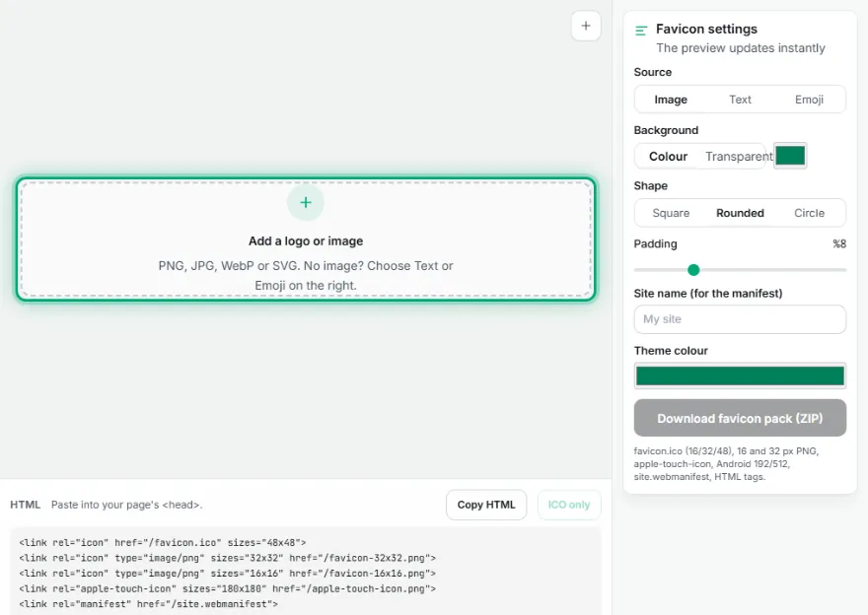Click "Paste into your page's <head>." hint

pyautogui.click(x=127, y=505)
